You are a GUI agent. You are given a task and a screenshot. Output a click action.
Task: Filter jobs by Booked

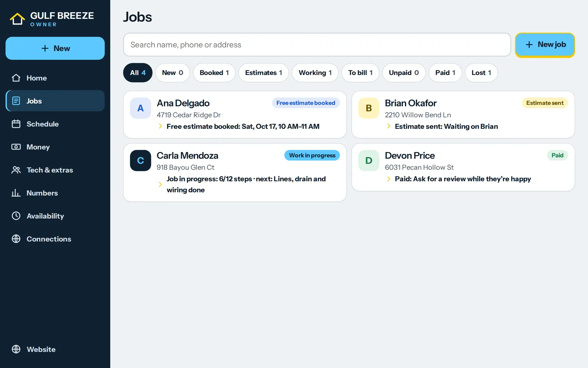click(x=214, y=73)
